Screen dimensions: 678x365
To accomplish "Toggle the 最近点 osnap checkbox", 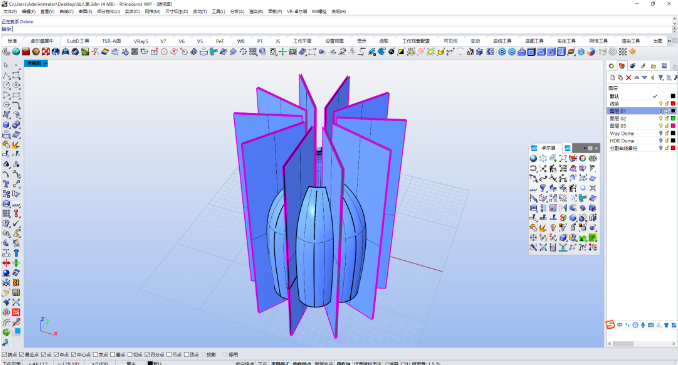I will point(22,355).
